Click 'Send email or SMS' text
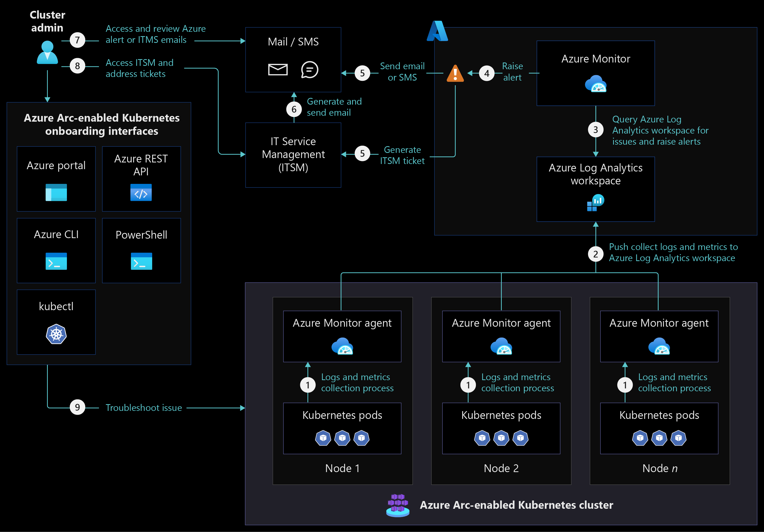Image resolution: width=764 pixels, height=532 pixels. (x=402, y=72)
